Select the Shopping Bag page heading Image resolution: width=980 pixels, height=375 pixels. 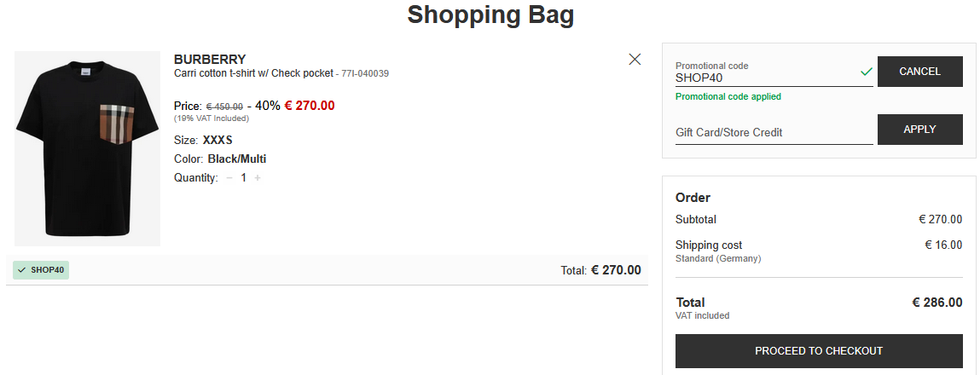click(x=490, y=14)
